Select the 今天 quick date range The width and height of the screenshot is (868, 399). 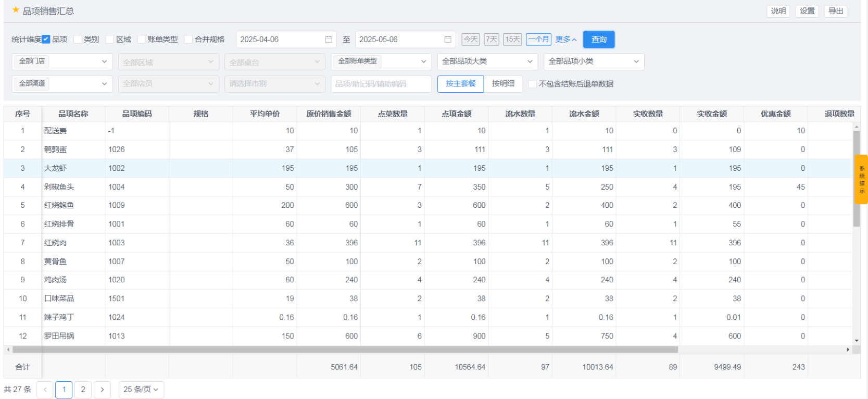(471, 39)
